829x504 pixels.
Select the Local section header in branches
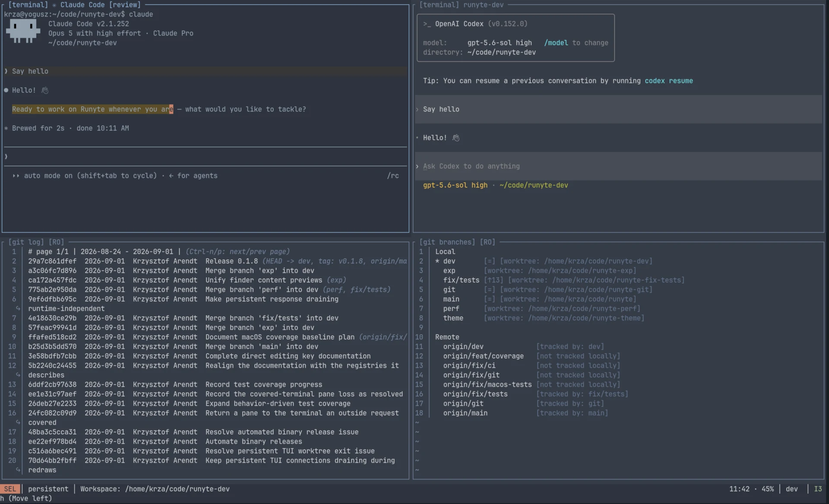click(x=445, y=252)
